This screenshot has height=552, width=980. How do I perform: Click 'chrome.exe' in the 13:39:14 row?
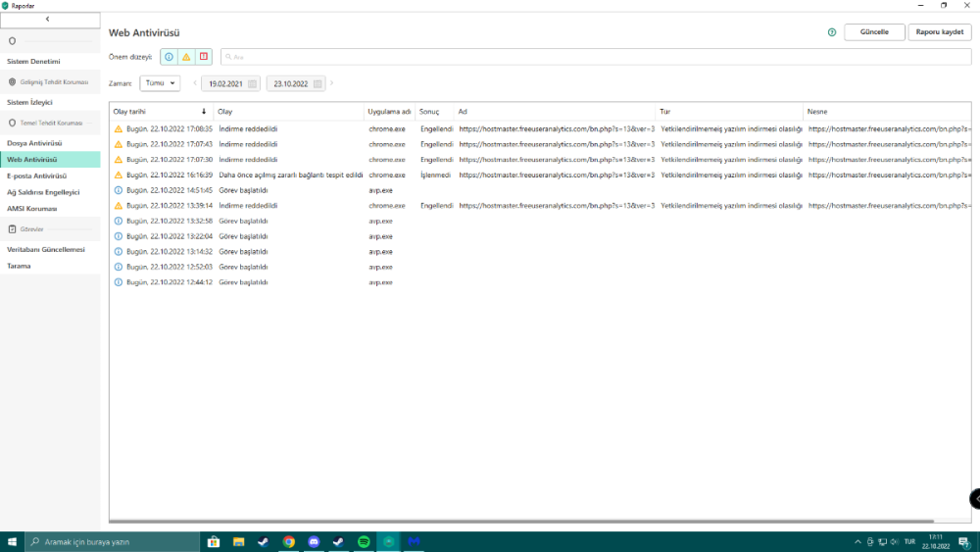[x=387, y=206]
